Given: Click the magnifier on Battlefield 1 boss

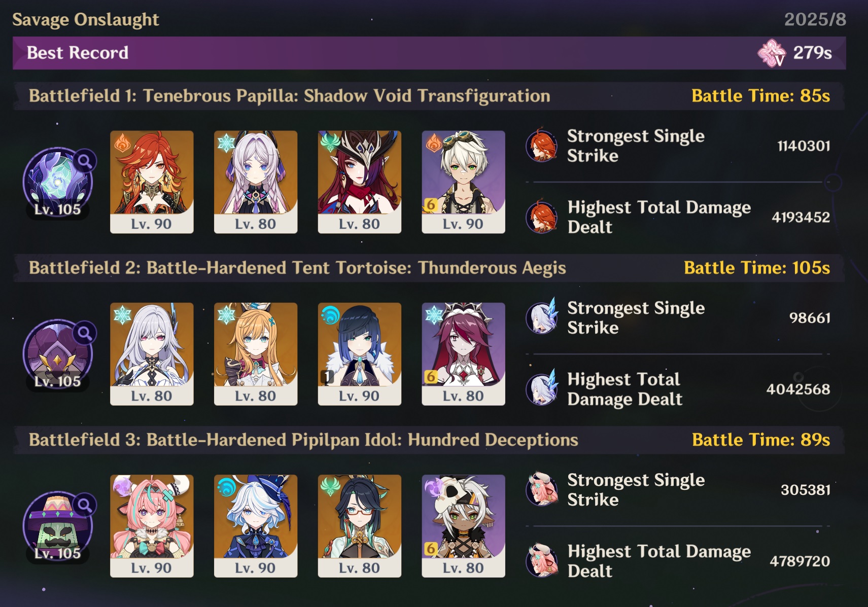Looking at the screenshot, I should click(x=85, y=161).
